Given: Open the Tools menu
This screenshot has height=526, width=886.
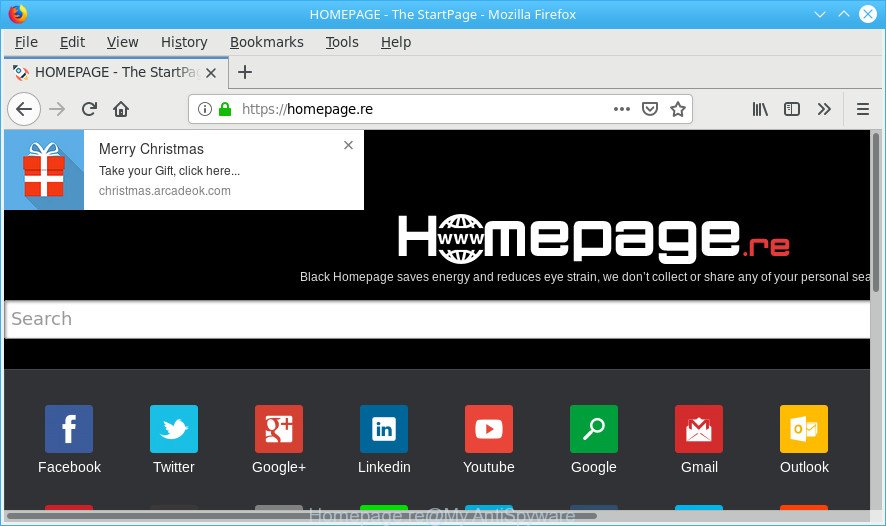Looking at the screenshot, I should pyautogui.click(x=342, y=42).
